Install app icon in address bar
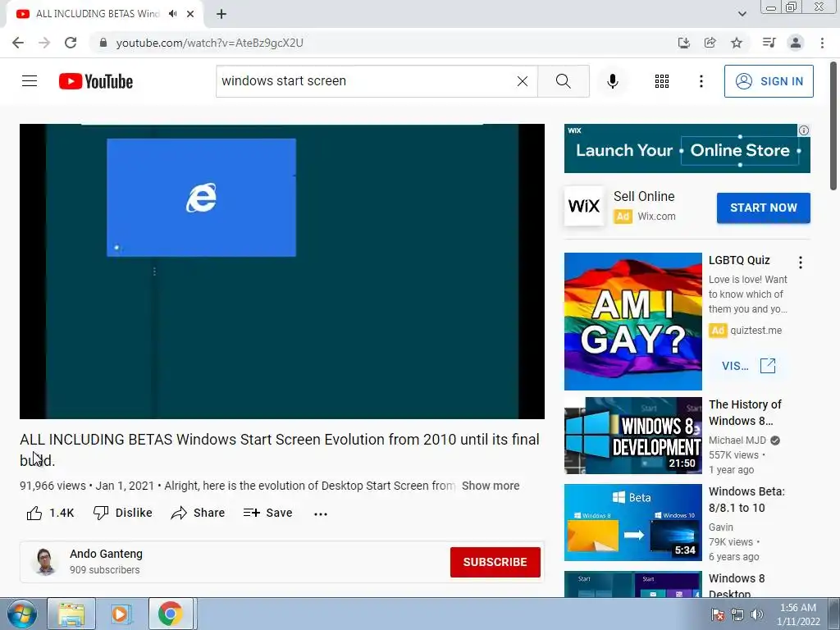Viewport: 840px width, 630px height. 683,43
